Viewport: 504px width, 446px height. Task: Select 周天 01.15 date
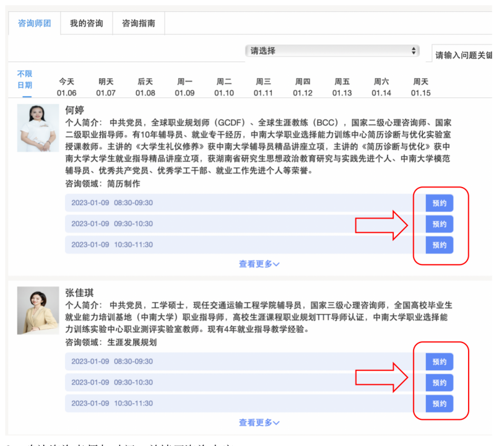420,87
